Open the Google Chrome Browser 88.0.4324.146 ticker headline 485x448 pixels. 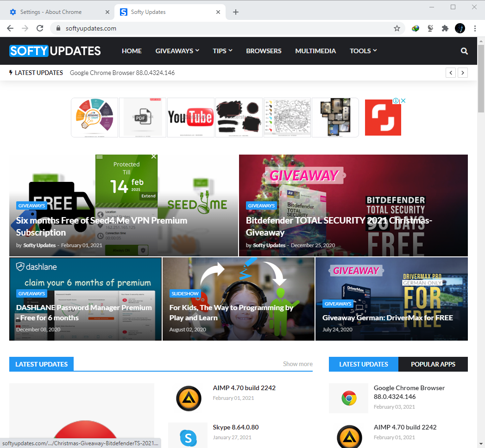122,73
